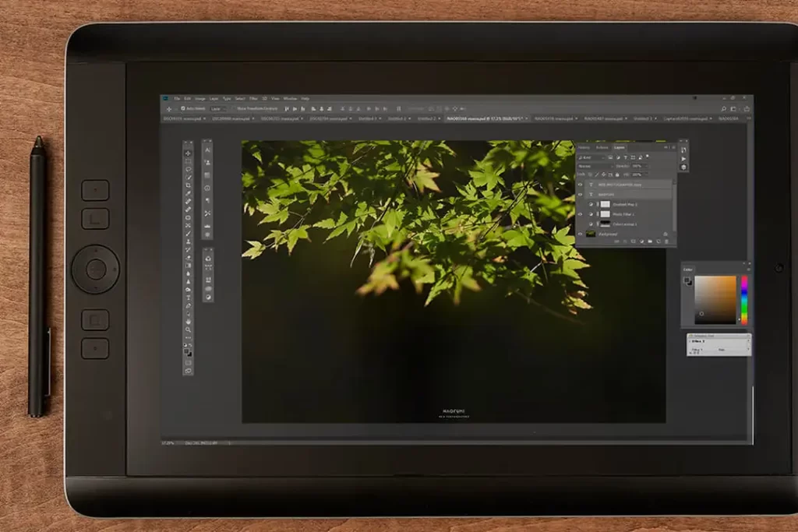Switch to the Actions panel tab
This screenshot has width=798, height=532.
(x=602, y=147)
